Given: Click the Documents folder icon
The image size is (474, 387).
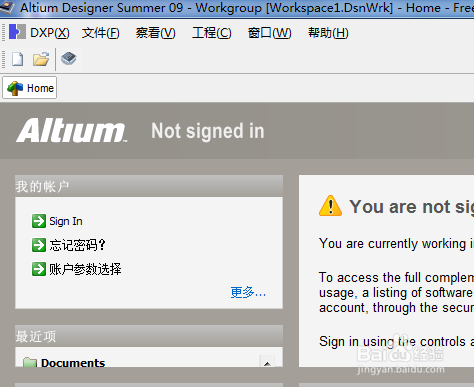Looking at the screenshot, I should coord(30,362).
